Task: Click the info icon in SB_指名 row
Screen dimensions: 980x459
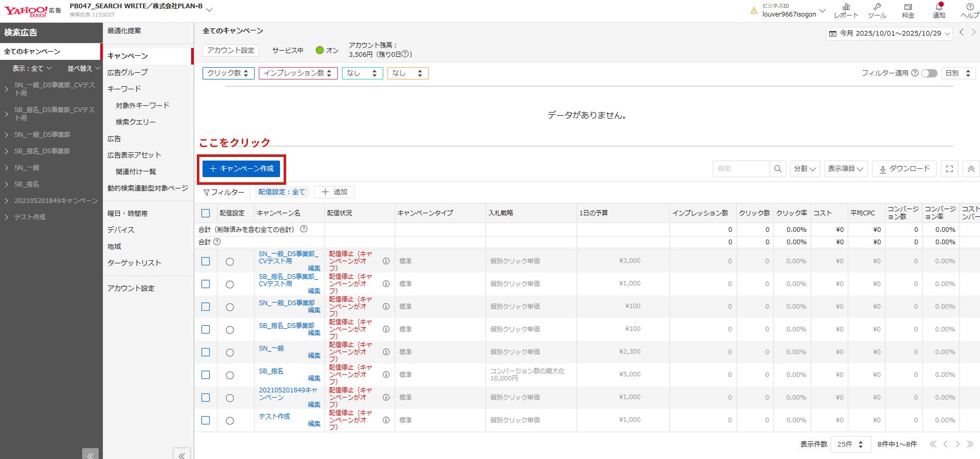Action: (386, 375)
